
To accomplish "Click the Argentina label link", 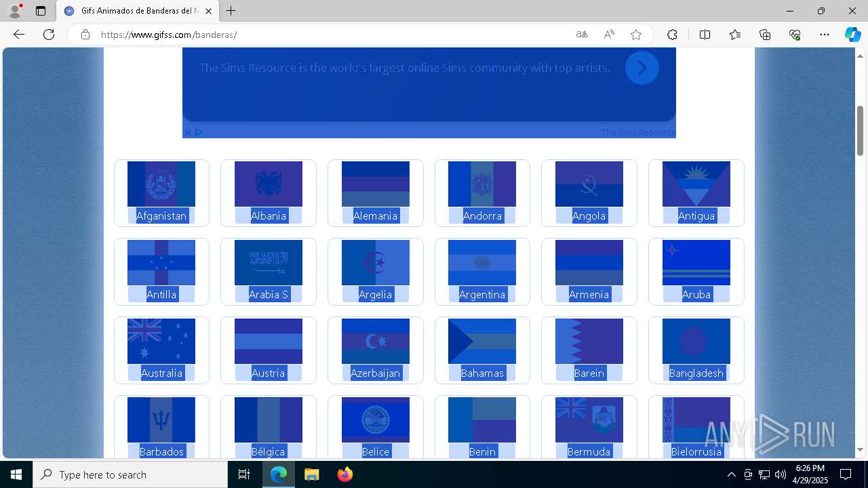I will (x=482, y=294).
